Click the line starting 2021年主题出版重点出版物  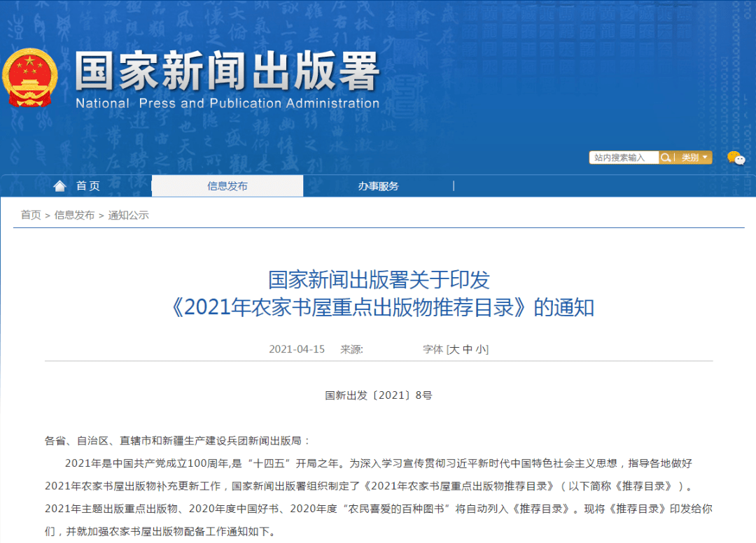click(x=379, y=509)
